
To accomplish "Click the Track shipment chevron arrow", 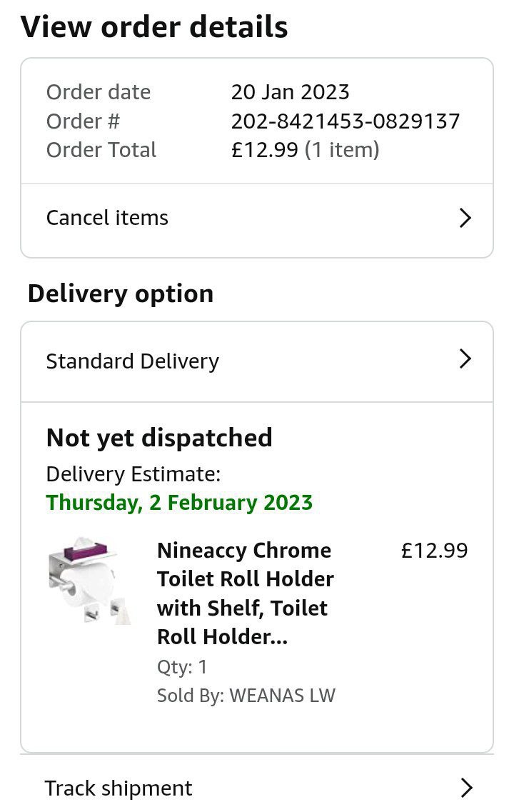I will (467, 788).
